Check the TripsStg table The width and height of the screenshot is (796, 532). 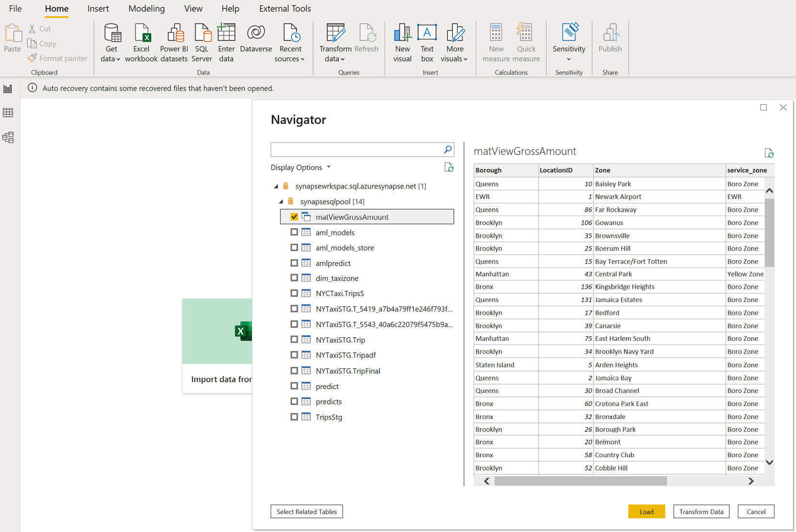(x=294, y=417)
